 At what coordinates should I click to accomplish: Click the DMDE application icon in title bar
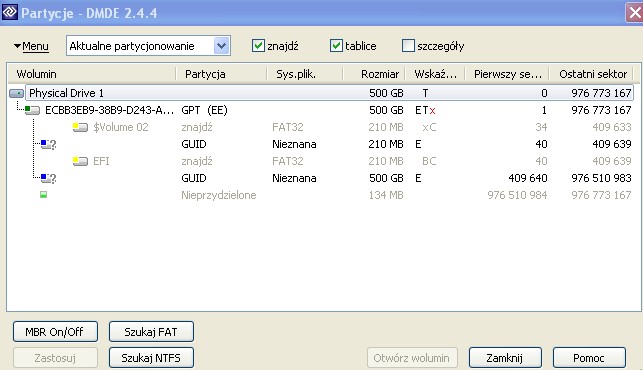coord(9,12)
